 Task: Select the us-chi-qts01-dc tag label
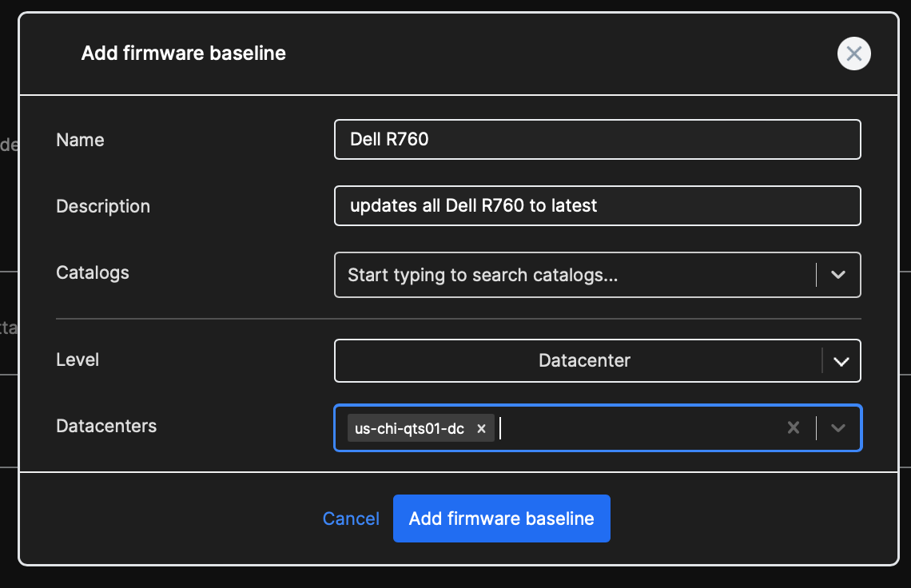click(410, 429)
